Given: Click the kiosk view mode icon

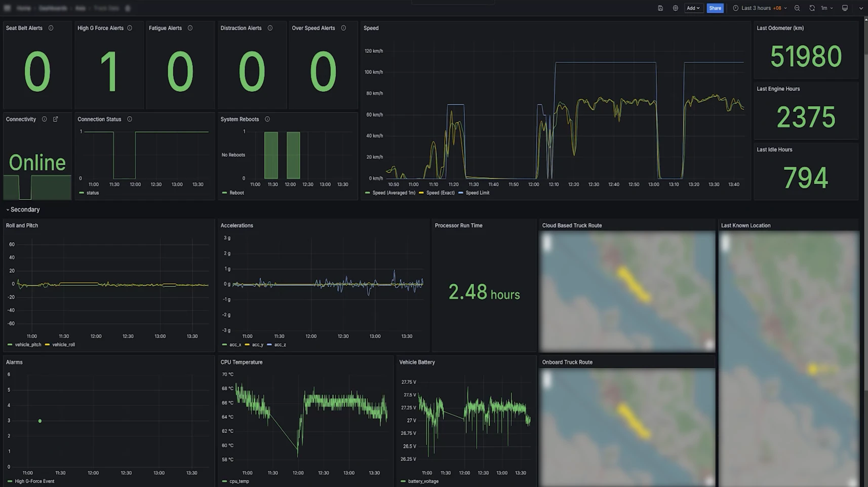Looking at the screenshot, I should (845, 8).
